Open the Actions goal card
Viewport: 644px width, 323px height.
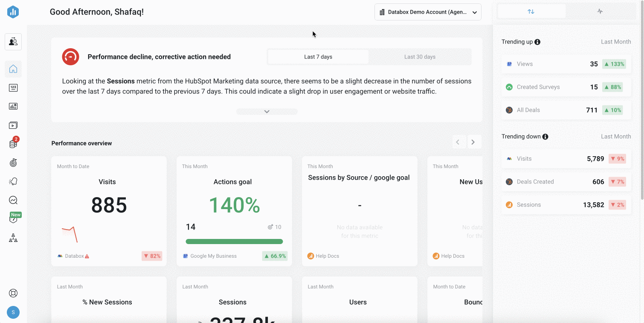234,211
